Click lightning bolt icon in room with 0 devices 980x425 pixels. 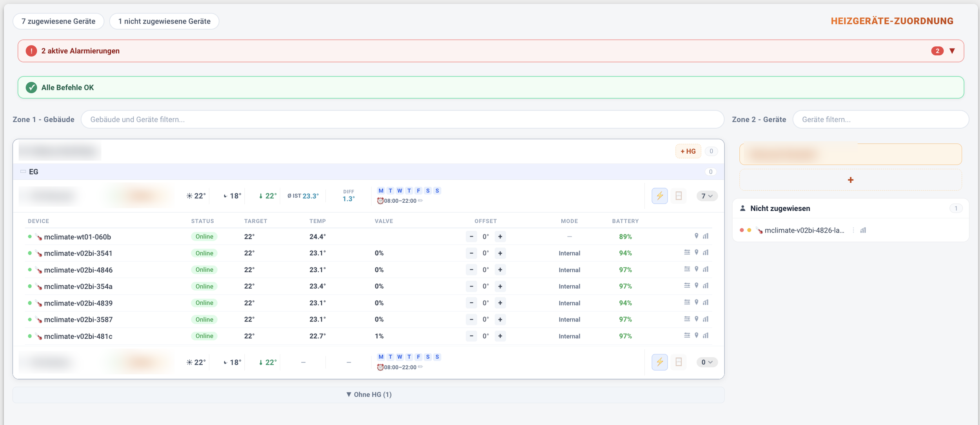coord(660,362)
